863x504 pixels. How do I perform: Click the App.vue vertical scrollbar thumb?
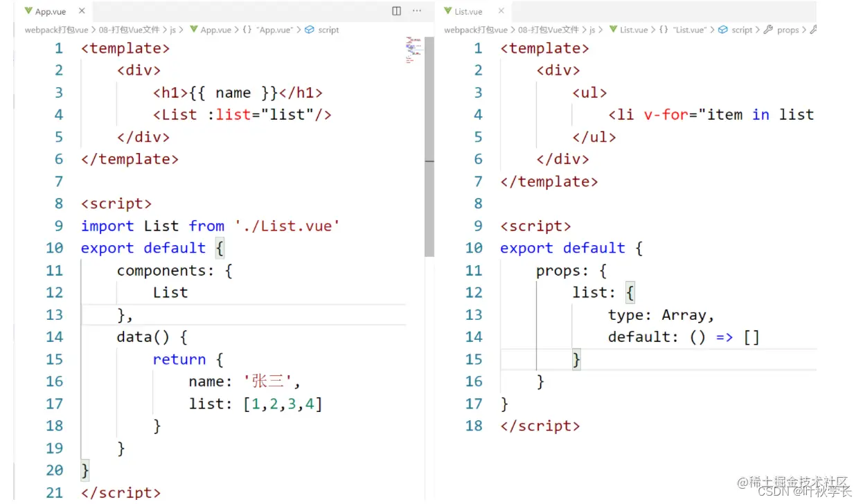429,147
